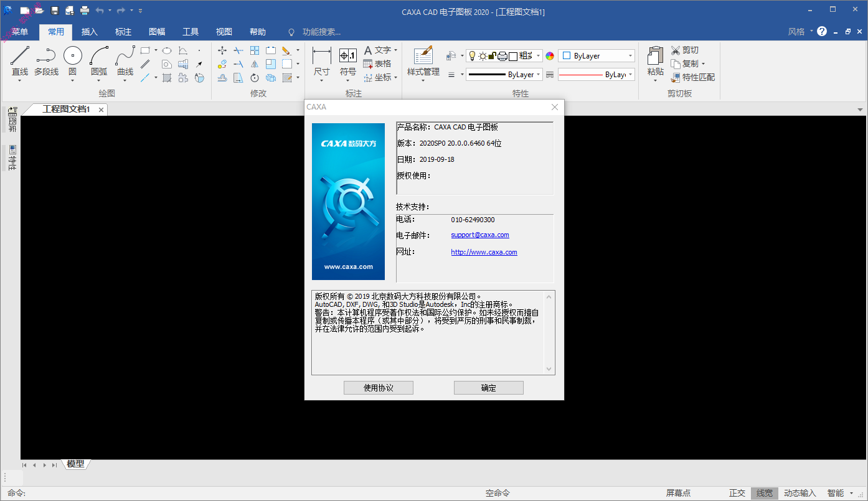
Task: Select the arrow tool in 绘图 group
Action: tap(199, 64)
